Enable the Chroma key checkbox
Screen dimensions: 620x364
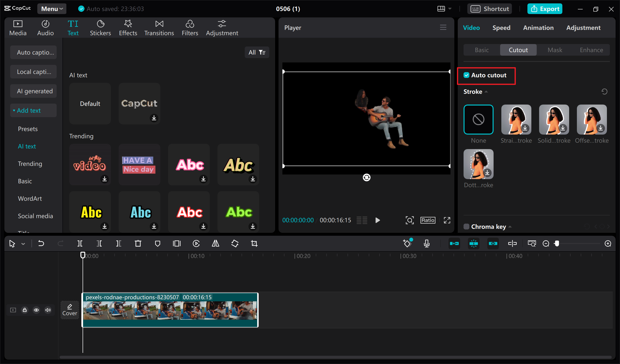tap(466, 227)
